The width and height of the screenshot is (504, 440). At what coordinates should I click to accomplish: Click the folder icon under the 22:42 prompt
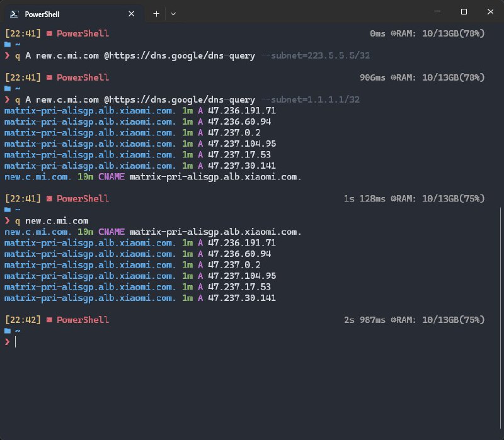pos(8,330)
